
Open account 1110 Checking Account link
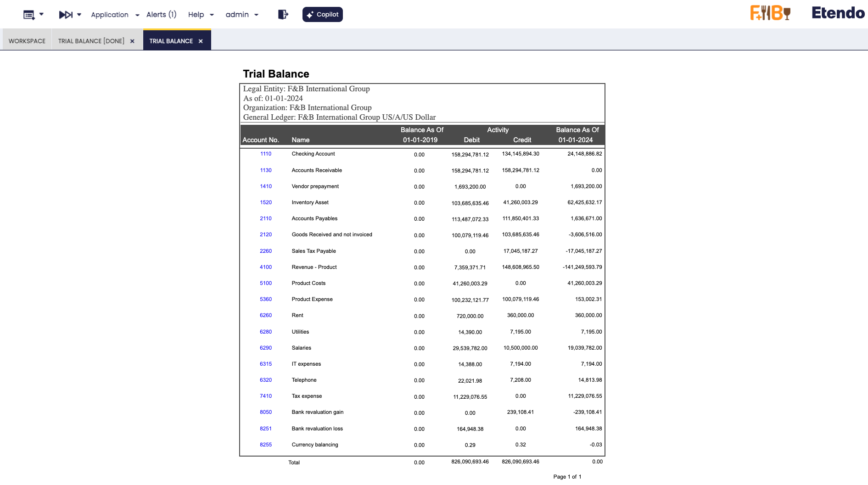click(266, 154)
